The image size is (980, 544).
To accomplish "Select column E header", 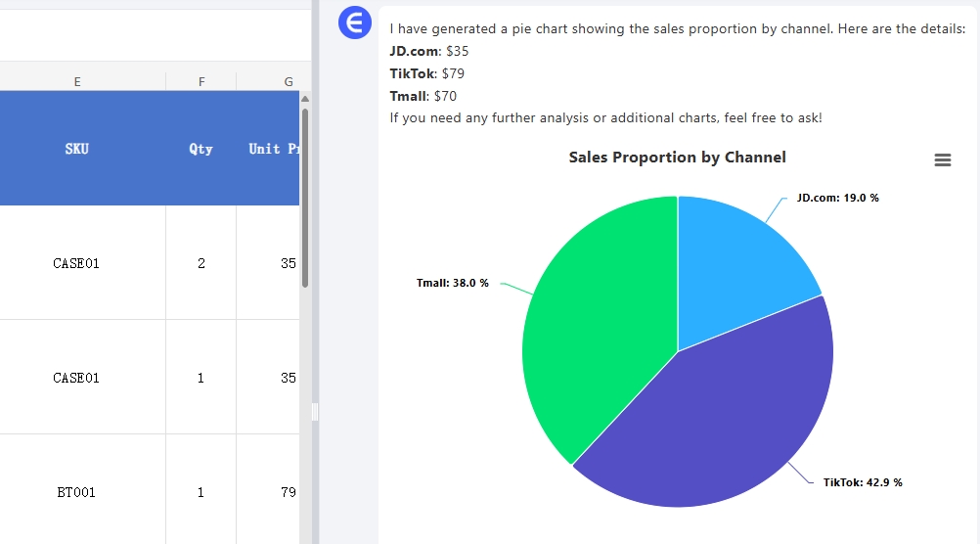I will (77, 82).
